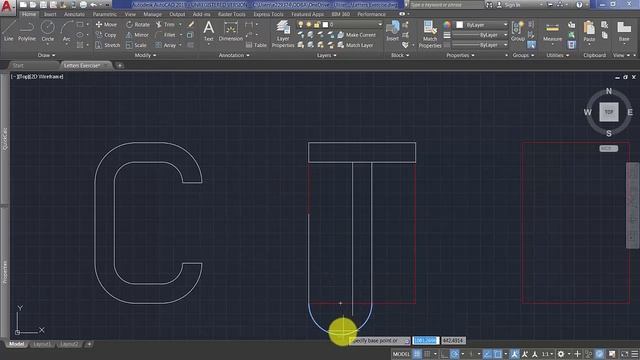Expand the Properties panel
This screenshot has height=360, width=640.
point(460,55)
